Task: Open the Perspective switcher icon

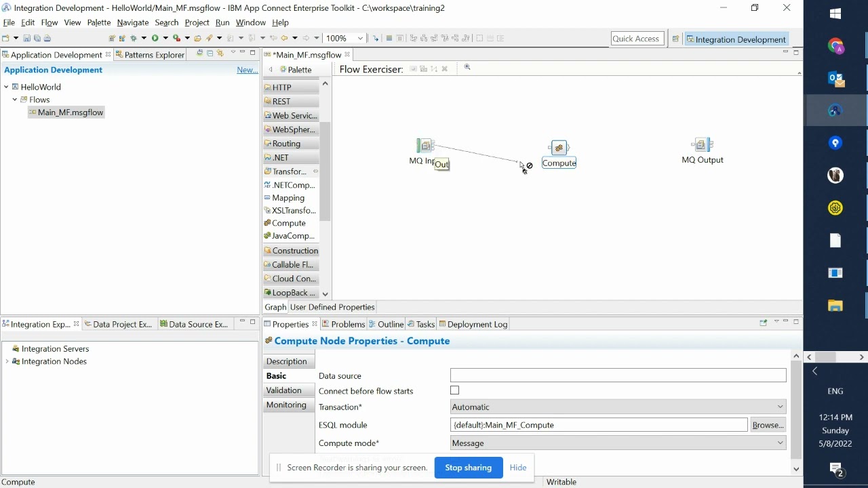Action: tap(675, 39)
